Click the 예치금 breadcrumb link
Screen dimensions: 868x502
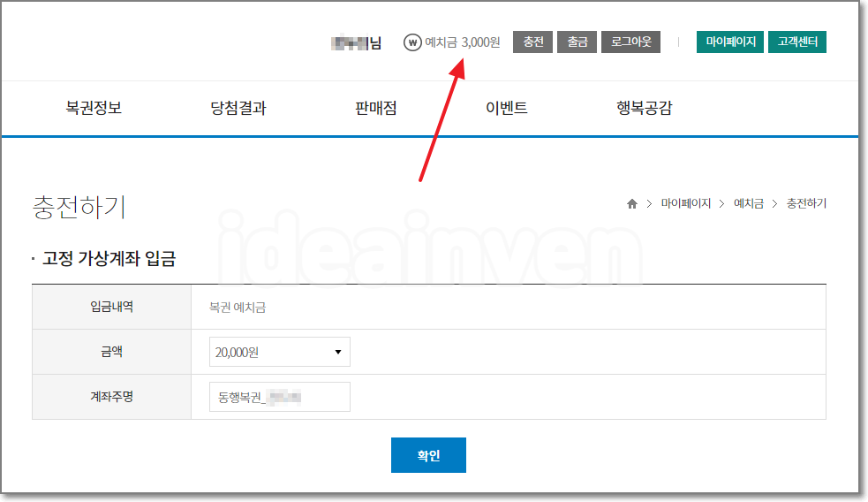tap(749, 203)
